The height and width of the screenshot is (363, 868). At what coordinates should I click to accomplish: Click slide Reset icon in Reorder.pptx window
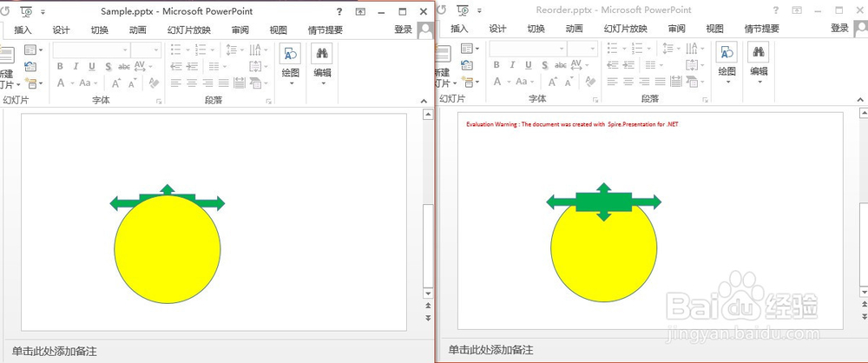(467, 65)
